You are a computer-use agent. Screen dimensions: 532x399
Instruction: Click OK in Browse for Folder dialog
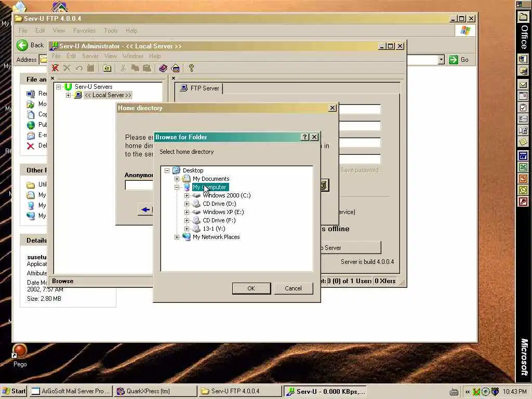coord(251,288)
